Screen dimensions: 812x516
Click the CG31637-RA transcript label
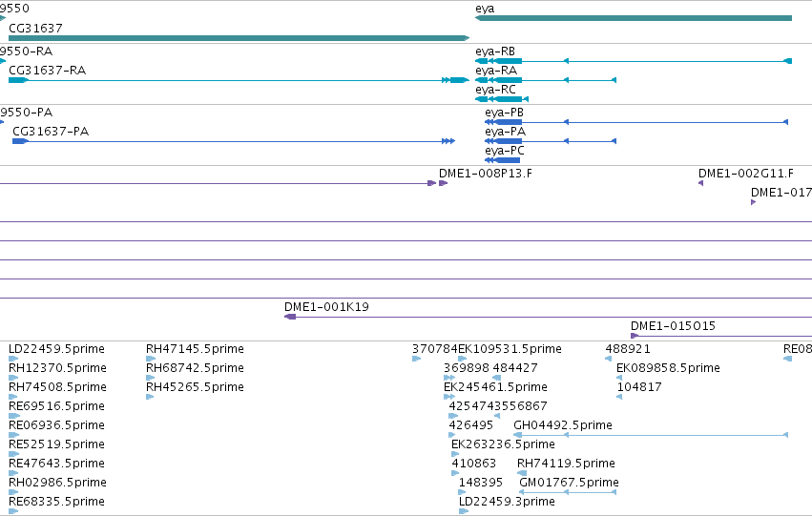(x=47, y=71)
